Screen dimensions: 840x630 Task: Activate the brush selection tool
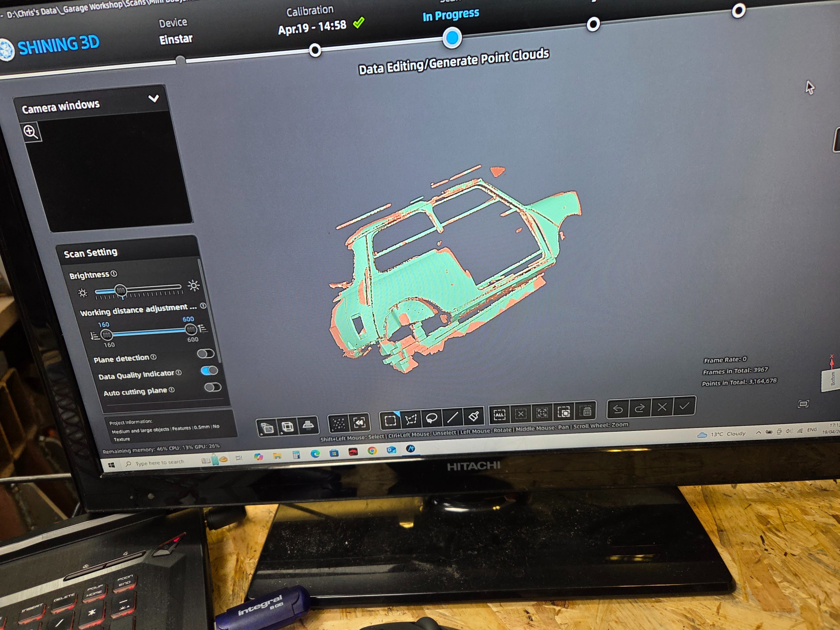tap(474, 416)
